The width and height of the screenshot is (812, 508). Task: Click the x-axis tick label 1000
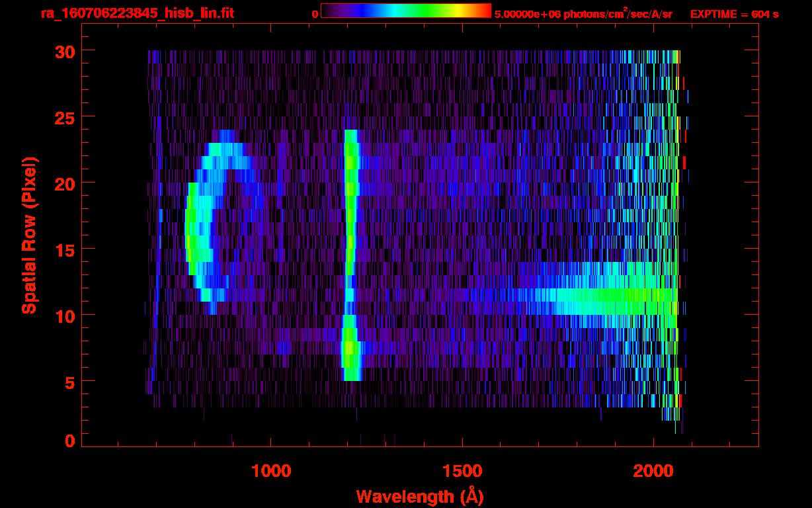pos(271,471)
